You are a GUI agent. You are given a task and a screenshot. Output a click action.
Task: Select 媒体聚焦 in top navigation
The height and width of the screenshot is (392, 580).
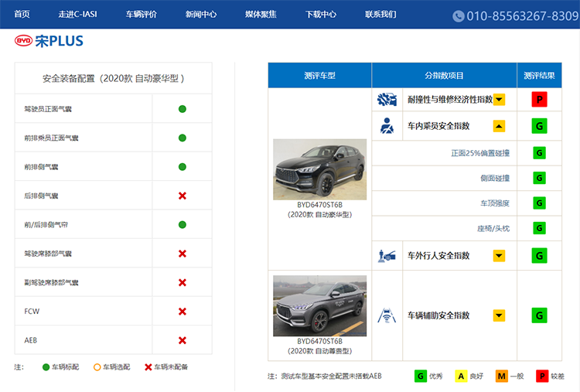[261, 15]
